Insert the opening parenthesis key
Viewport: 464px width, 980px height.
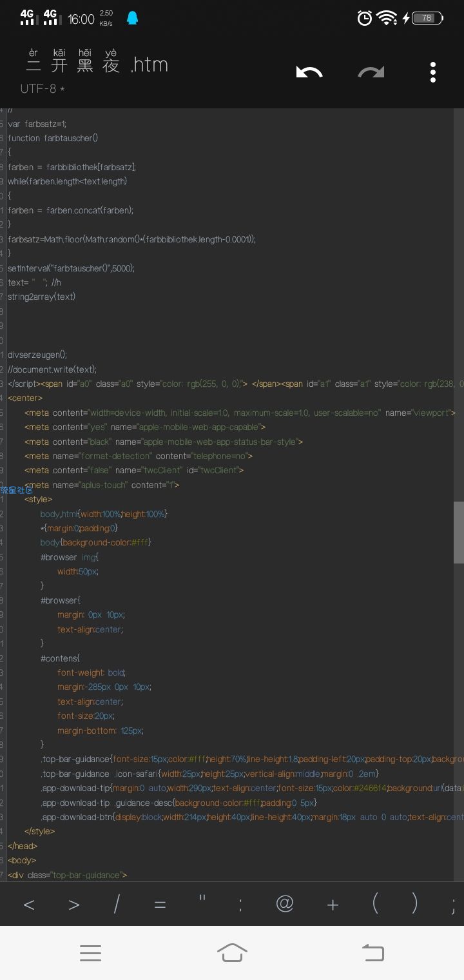(x=375, y=905)
